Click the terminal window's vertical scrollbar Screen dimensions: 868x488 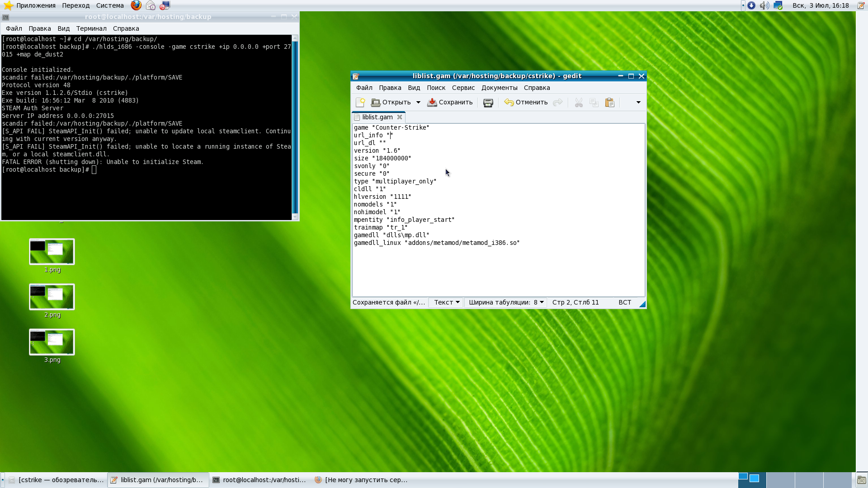tap(295, 127)
